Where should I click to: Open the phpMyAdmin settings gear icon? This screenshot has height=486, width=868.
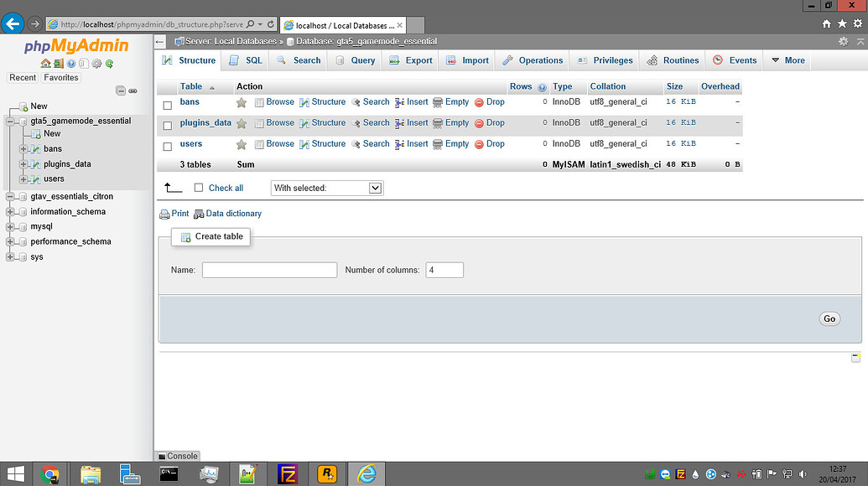click(x=96, y=63)
